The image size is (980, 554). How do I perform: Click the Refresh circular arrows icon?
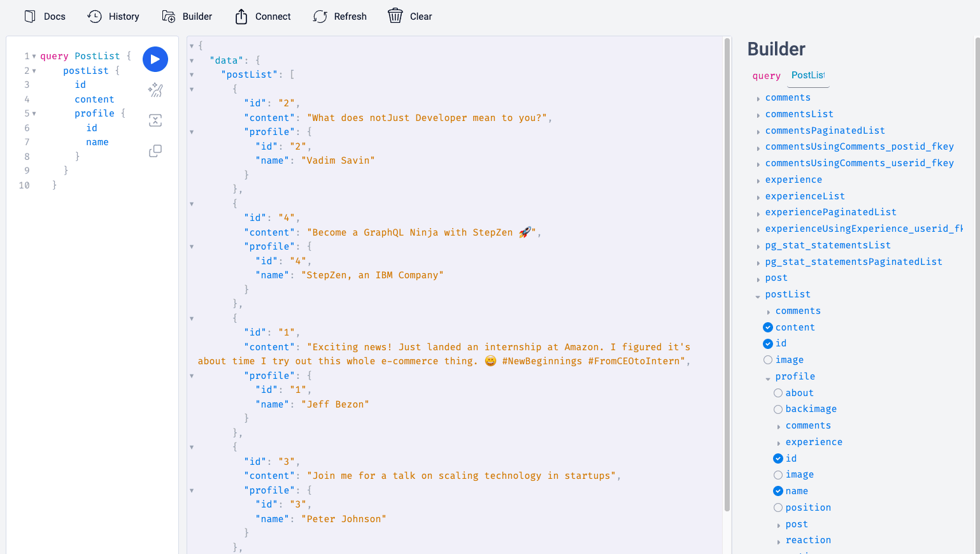pyautogui.click(x=320, y=17)
